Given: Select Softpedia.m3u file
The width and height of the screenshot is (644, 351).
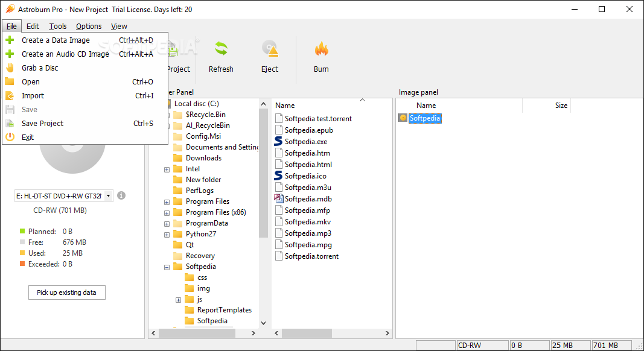Looking at the screenshot, I should [308, 188].
